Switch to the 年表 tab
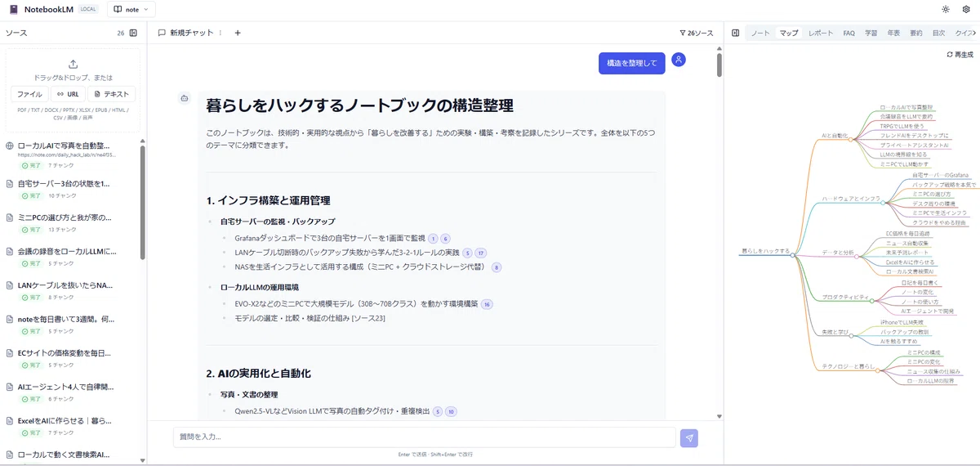980x466 pixels. point(893,34)
